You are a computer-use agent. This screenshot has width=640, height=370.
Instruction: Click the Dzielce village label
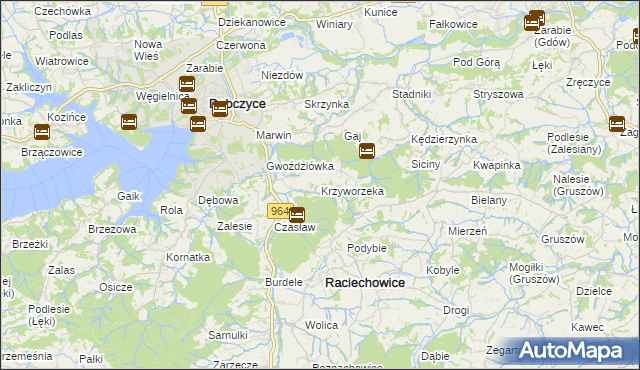[594, 292]
